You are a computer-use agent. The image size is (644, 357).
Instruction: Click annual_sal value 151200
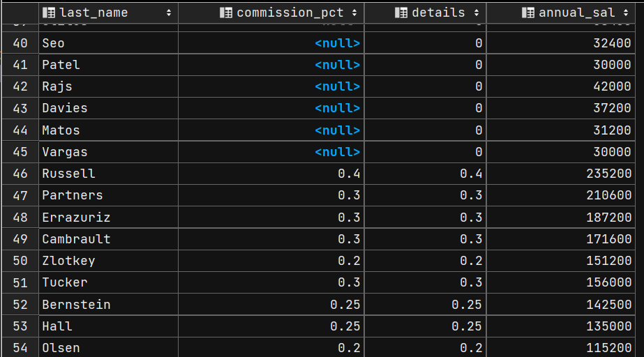pyautogui.click(x=561, y=261)
